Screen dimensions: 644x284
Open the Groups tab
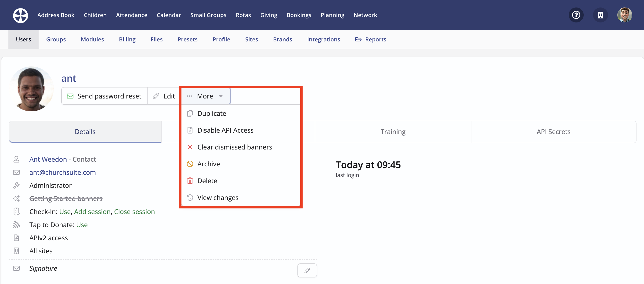56,39
